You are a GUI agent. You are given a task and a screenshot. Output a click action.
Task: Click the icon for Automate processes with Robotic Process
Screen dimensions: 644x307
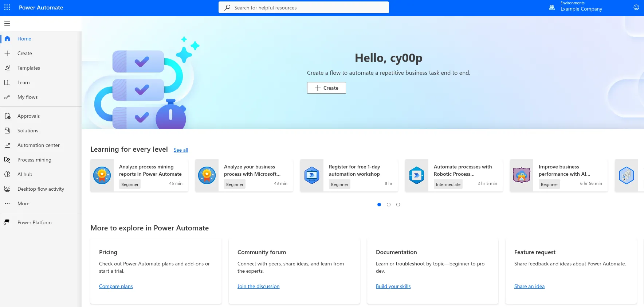(x=417, y=175)
